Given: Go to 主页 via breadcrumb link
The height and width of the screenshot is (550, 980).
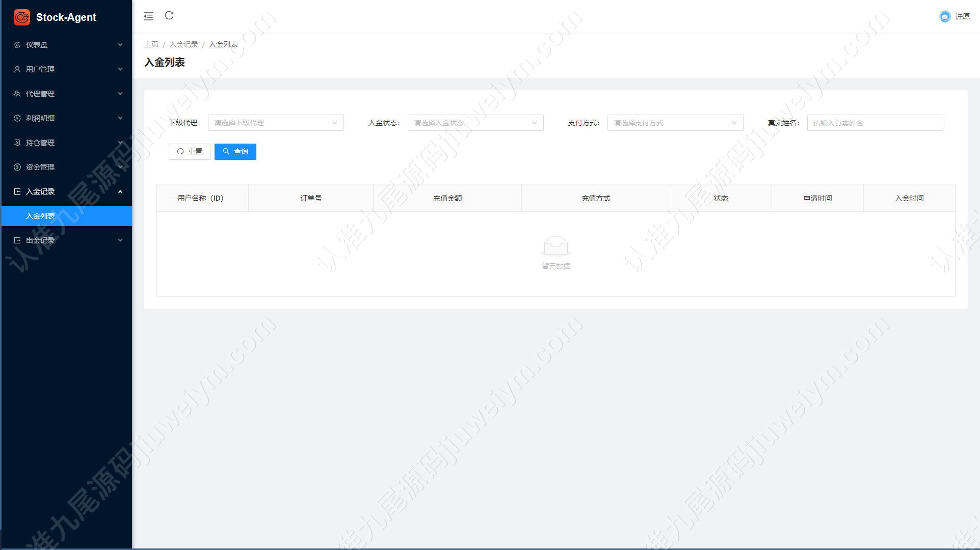Looking at the screenshot, I should (x=151, y=44).
